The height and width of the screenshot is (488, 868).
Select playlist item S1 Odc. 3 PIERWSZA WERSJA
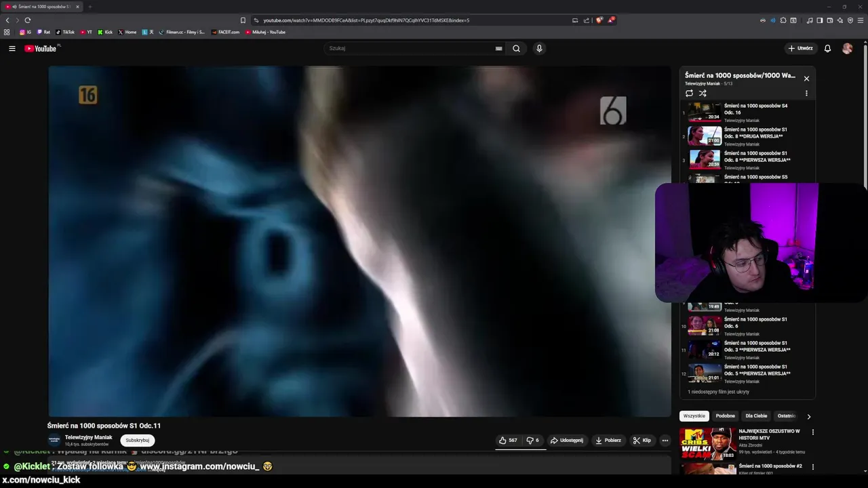[x=747, y=349]
